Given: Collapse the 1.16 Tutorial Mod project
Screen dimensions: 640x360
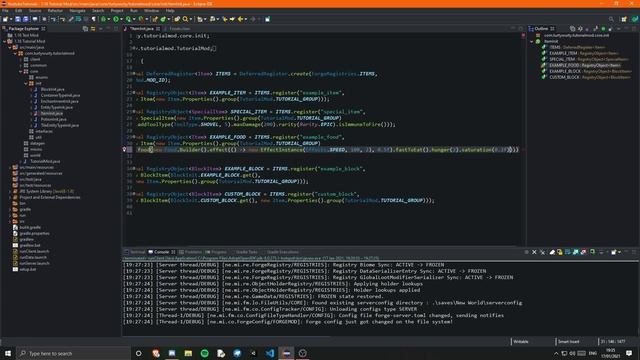Looking at the screenshot, I should [4, 41].
